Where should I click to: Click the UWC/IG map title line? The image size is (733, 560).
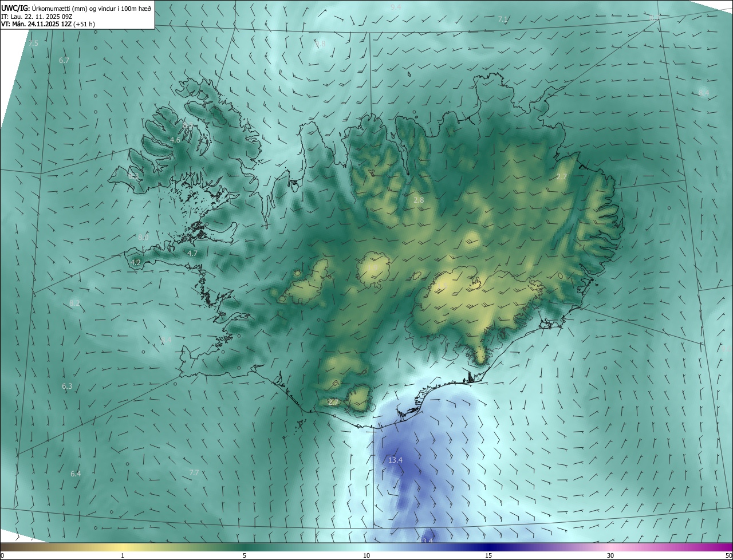76,7
